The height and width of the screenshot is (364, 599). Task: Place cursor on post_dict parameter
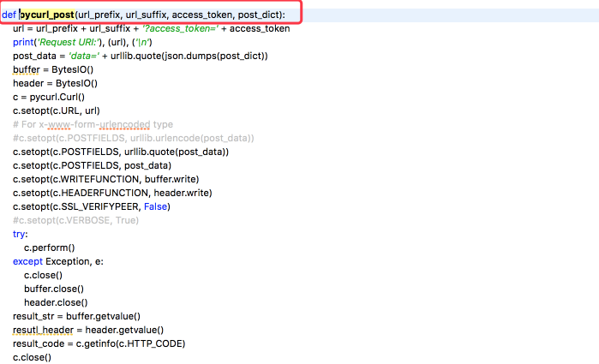259,15
